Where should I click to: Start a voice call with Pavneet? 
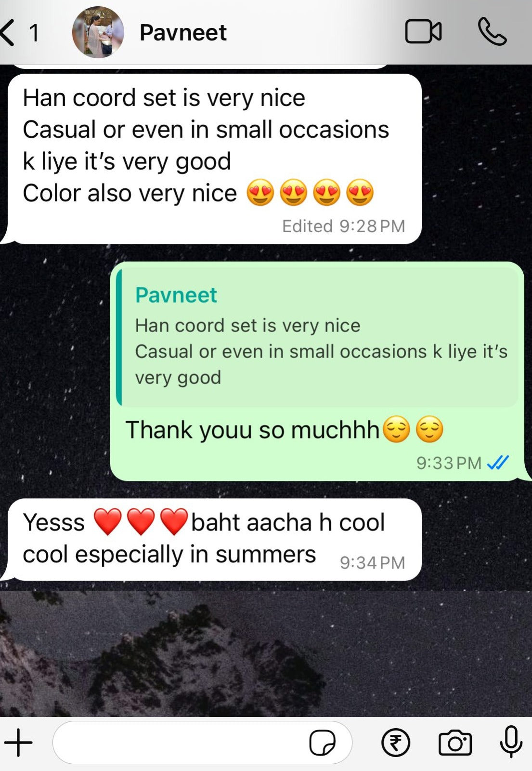492,32
